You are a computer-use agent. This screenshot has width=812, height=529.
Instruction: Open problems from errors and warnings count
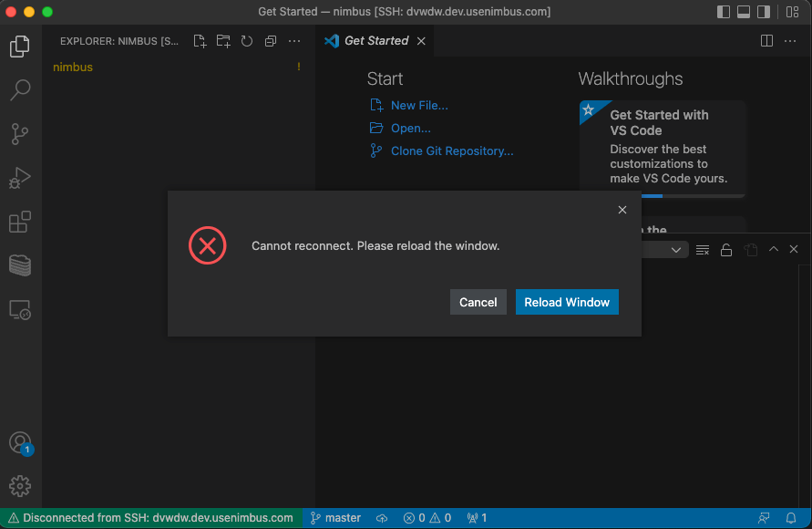[x=427, y=518]
